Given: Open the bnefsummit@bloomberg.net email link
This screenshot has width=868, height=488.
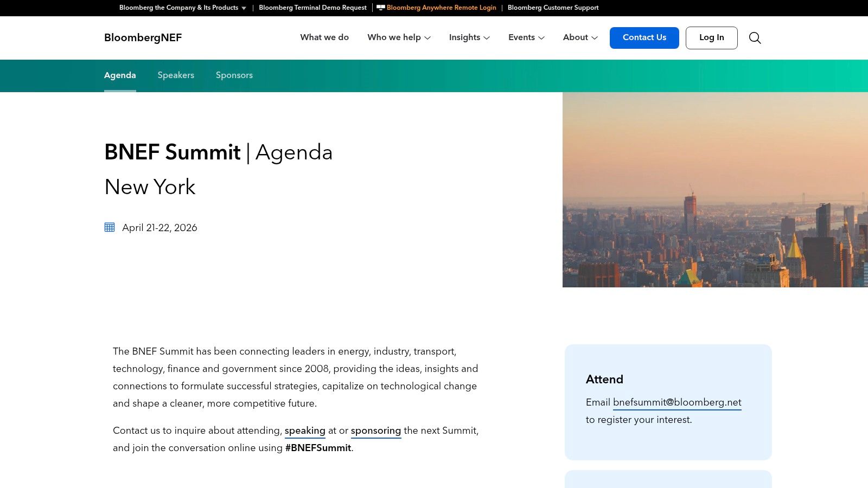Looking at the screenshot, I should 677,402.
